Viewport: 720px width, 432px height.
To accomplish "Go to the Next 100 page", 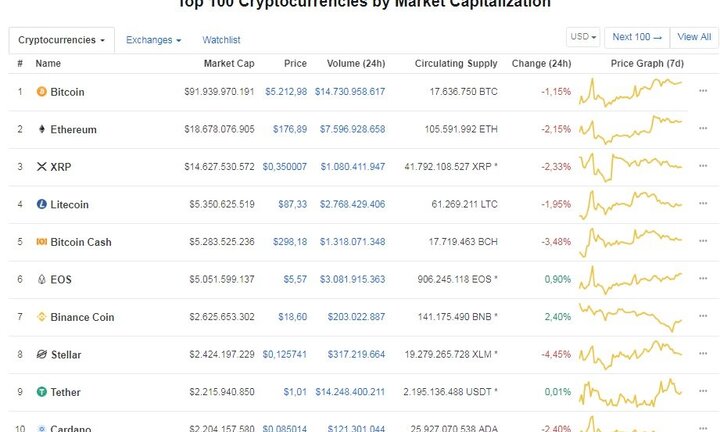I will [637, 37].
